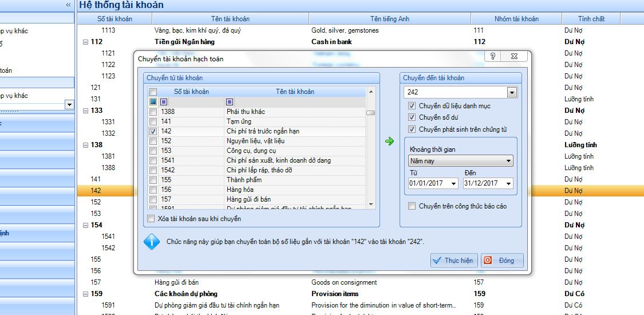Collapse the 159 Các khoản dự phòng group
Image resolution: width=644 pixels, height=315 pixels.
pyautogui.click(x=86, y=294)
